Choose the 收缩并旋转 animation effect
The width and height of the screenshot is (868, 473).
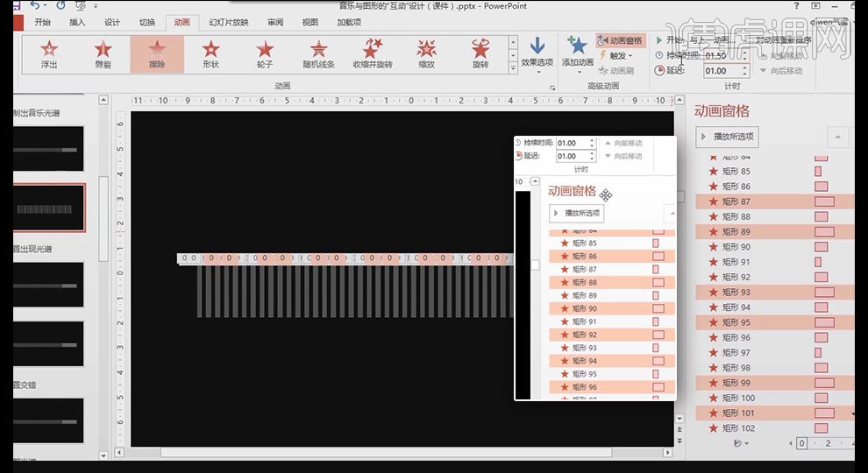[373, 54]
